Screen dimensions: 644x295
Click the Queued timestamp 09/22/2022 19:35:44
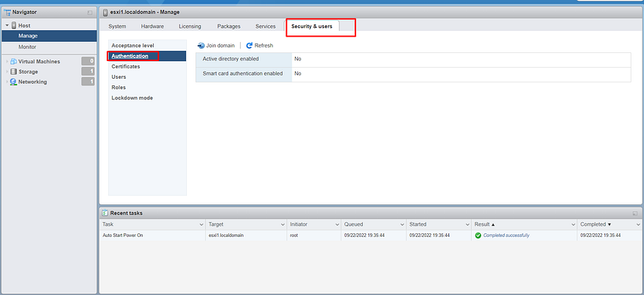click(364, 235)
